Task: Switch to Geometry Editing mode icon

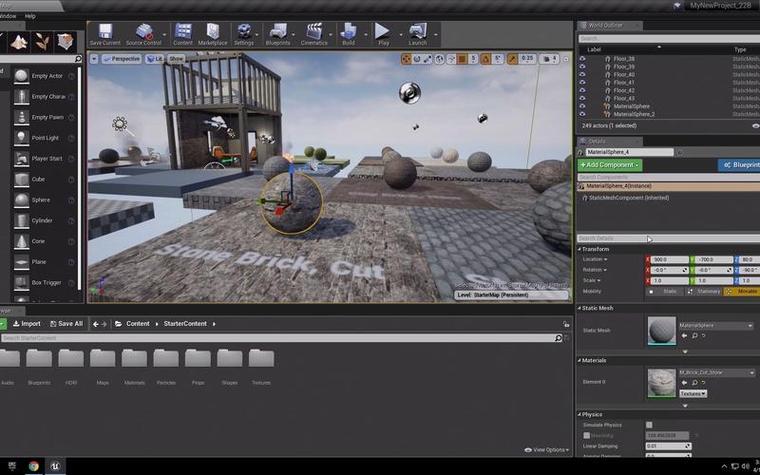Action: pyautogui.click(x=65, y=43)
